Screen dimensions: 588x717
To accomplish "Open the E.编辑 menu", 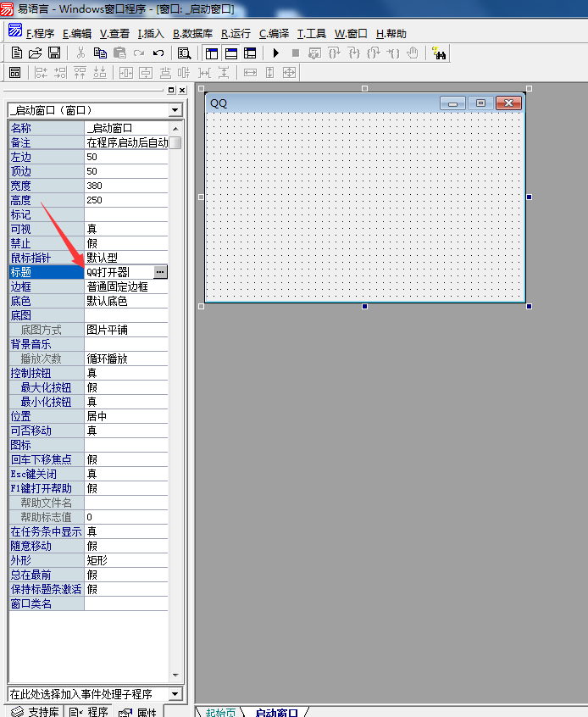I will click(x=77, y=34).
